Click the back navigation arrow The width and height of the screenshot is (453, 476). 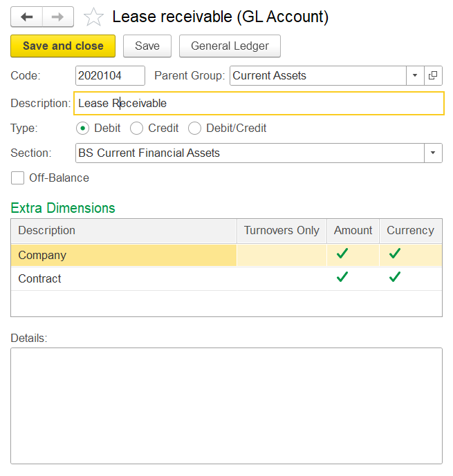(x=27, y=17)
